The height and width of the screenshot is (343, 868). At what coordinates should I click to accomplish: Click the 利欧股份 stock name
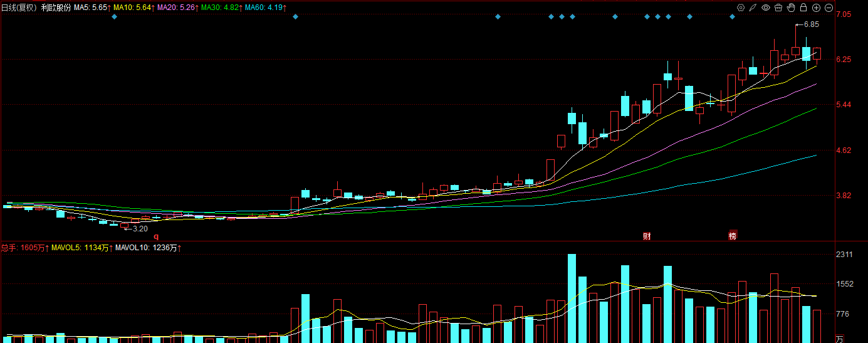tap(56, 8)
